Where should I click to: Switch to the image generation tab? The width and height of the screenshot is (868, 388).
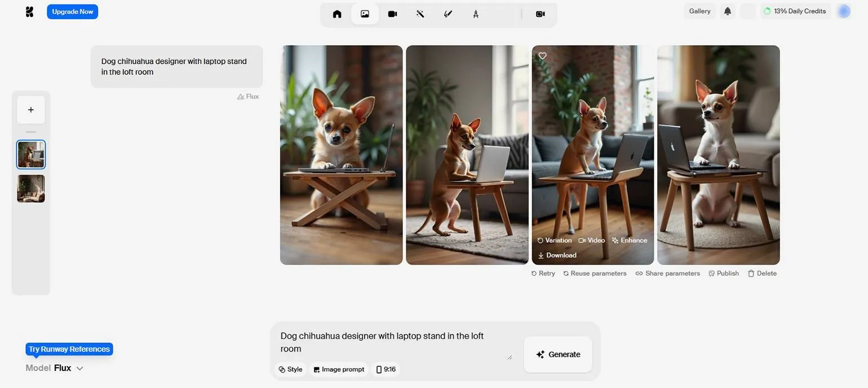(365, 14)
